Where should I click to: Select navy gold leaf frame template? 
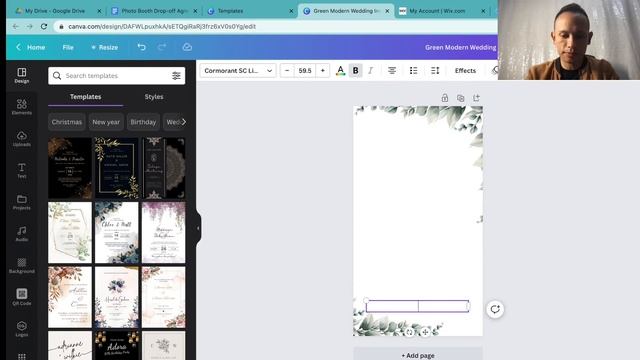point(116,168)
